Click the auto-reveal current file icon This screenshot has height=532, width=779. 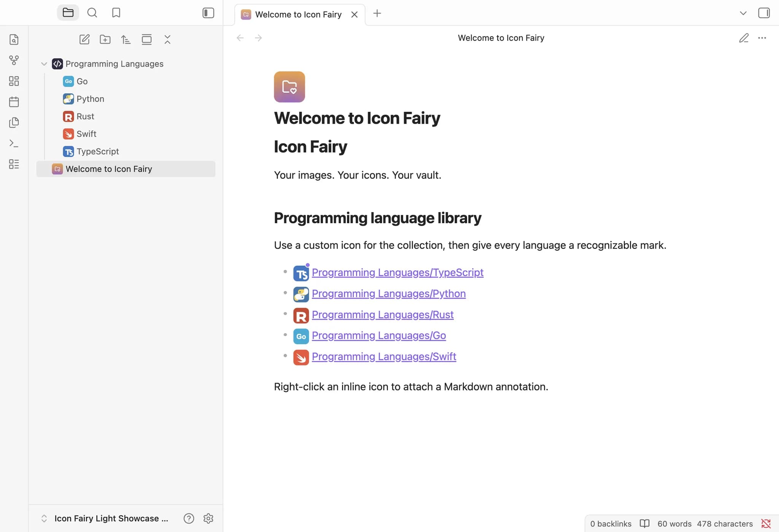pyautogui.click(x=147, y=40)
